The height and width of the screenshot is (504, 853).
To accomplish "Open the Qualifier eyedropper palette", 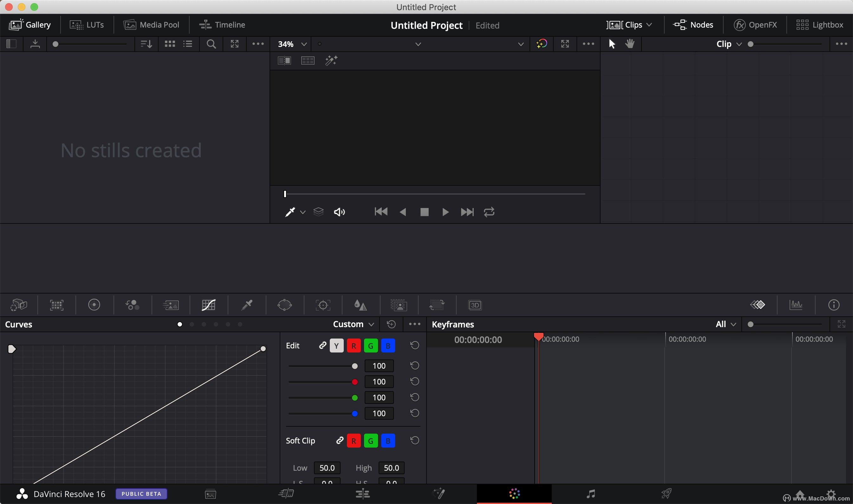I will (247, 305).
